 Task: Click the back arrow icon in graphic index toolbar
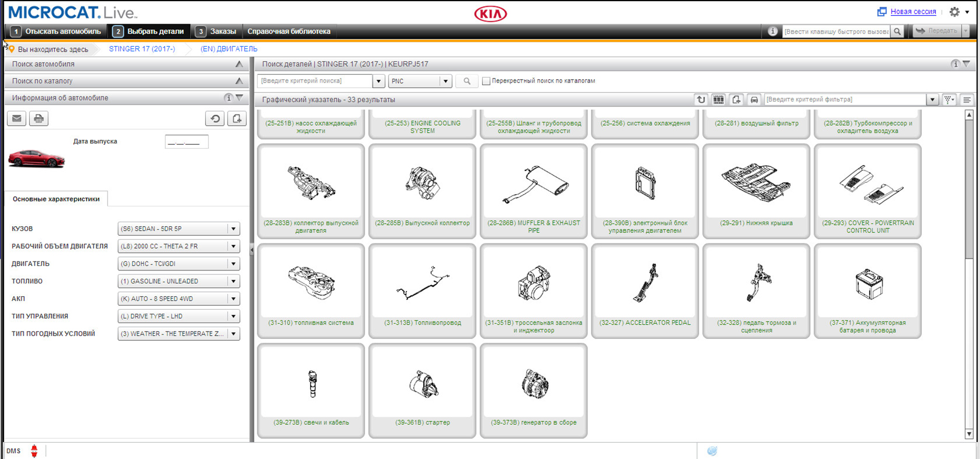[x=701, y=100]
